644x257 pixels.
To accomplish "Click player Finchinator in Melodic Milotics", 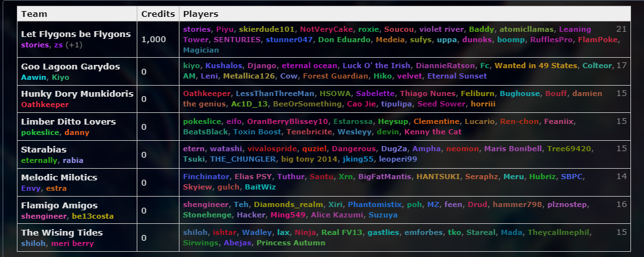I will point(206,177).
